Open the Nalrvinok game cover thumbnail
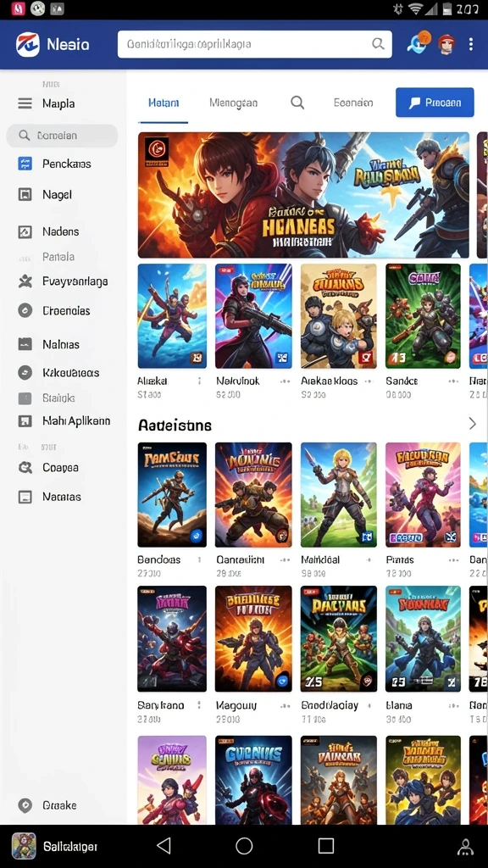The image size is (488, 868). click(253, 316)
